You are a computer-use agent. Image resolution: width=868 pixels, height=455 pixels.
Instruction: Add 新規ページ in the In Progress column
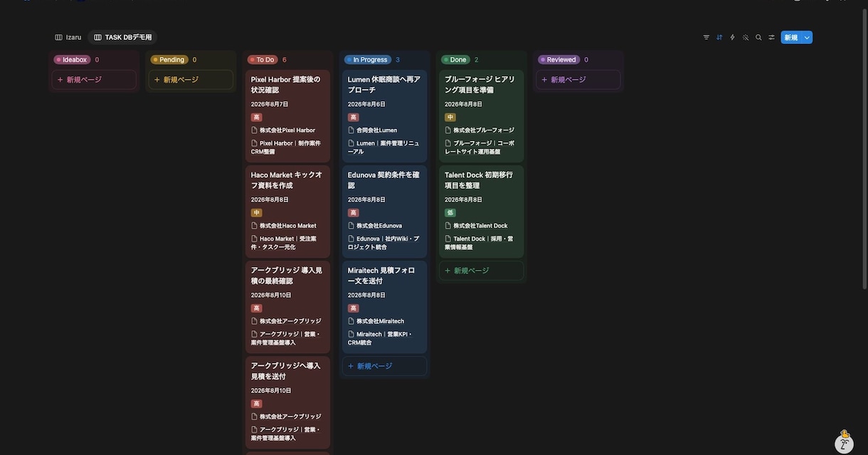(x=384, y=366)
